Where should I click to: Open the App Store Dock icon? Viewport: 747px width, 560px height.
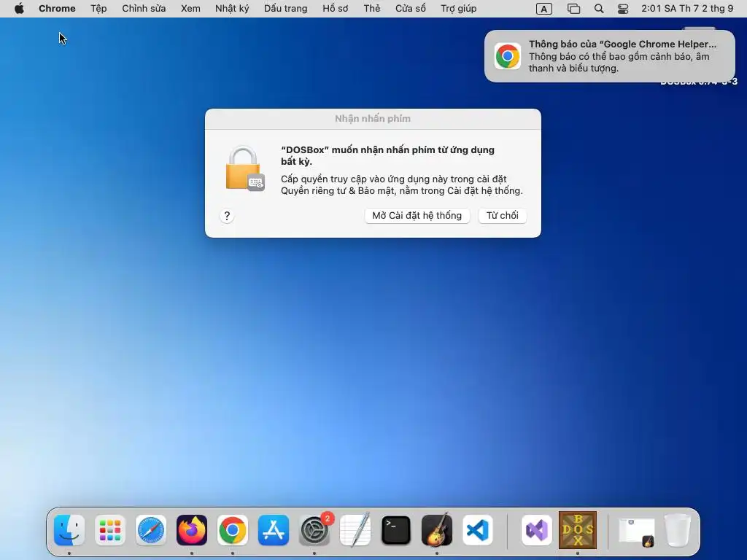click(274, 530)
